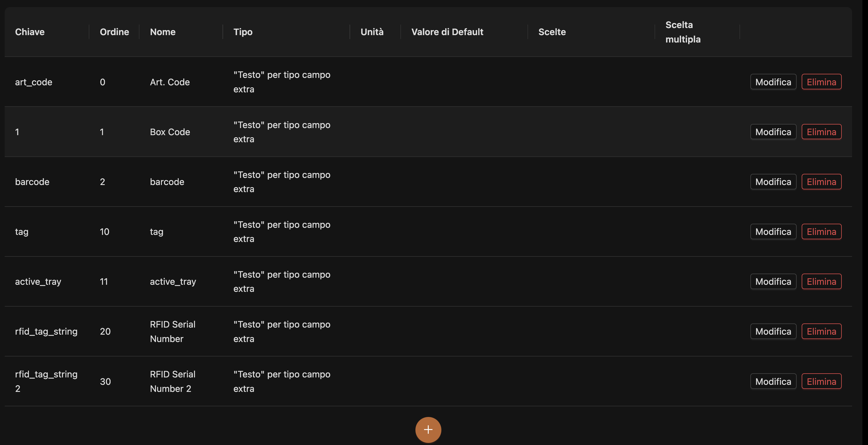Edit the RFID Serial Number field
This screenshot has height=445, width=868.
[773, 331]
